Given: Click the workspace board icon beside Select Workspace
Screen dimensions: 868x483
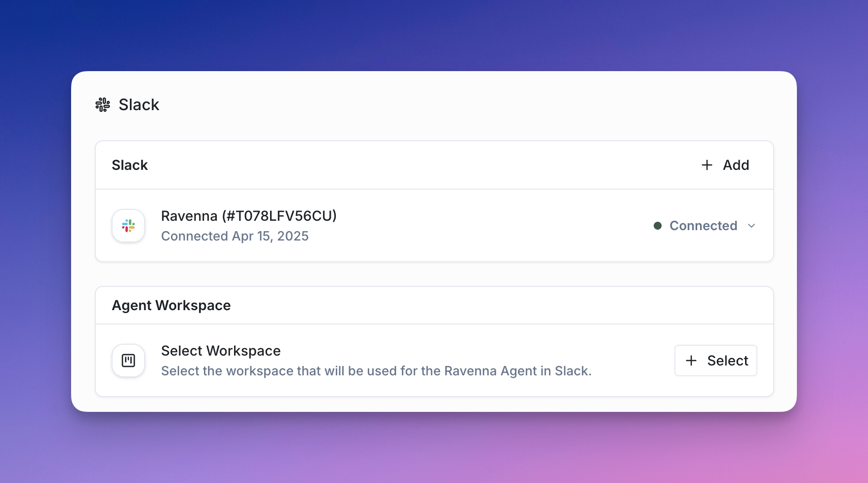Looking at the screenshot, I should (128, 361).
